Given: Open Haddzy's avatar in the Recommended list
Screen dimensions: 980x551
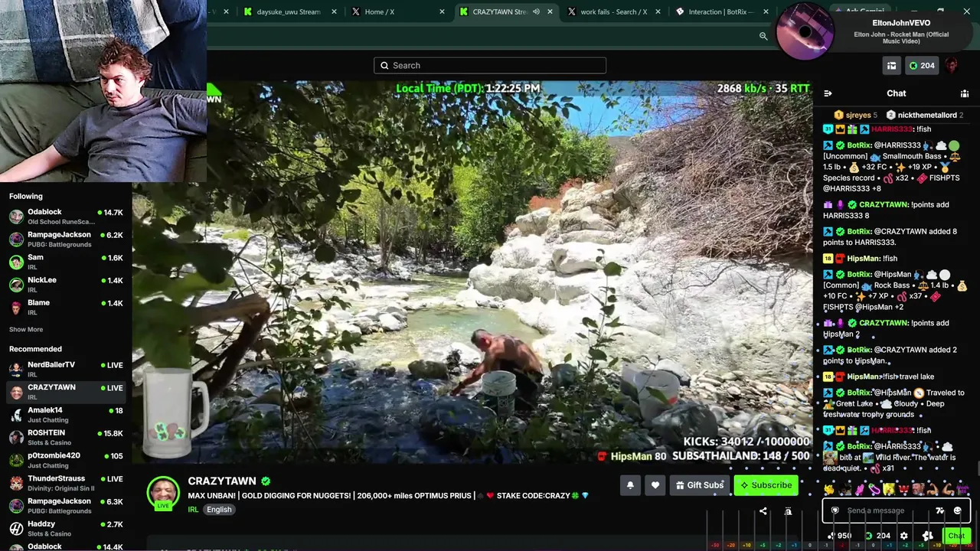Looking at the screenshot, I should [16, 528].
